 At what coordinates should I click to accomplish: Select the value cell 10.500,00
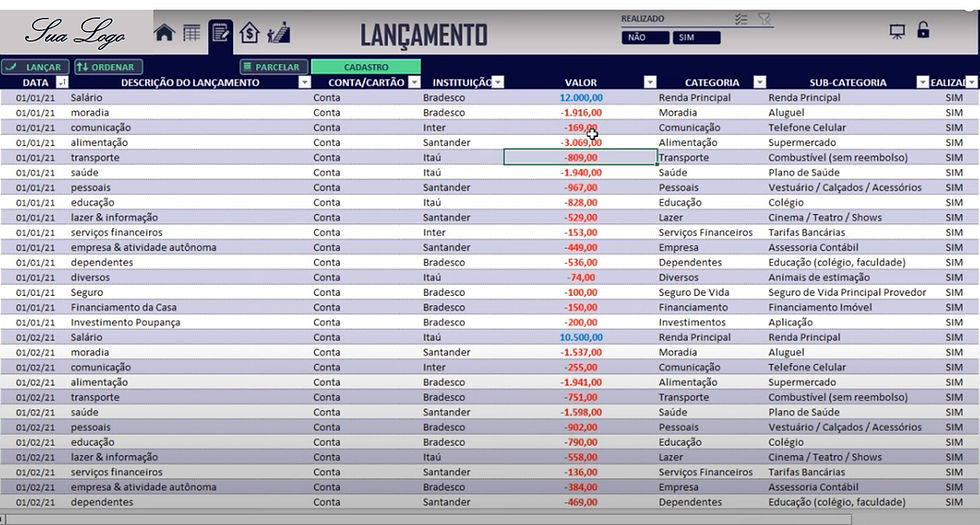580,338
